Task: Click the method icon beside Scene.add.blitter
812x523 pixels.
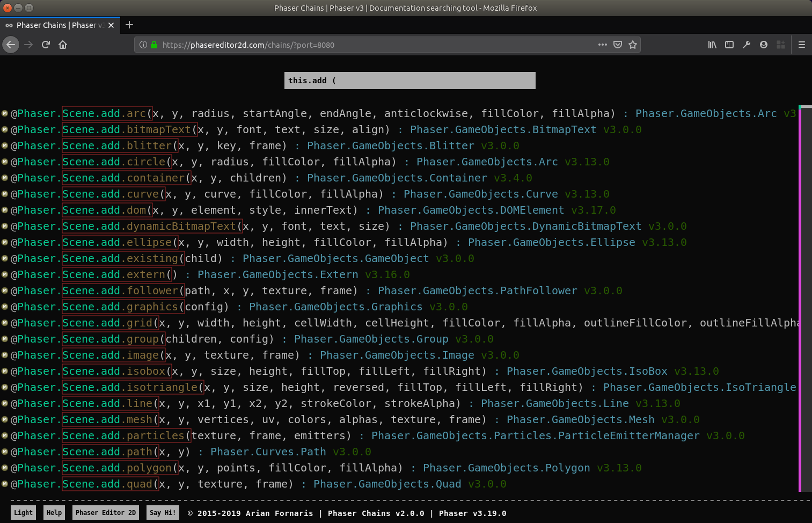Action: coord(4,146)
